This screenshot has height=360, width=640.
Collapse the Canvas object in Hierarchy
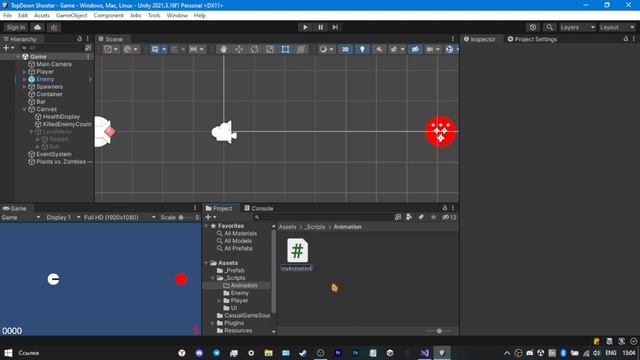click(x=24, y=109)
